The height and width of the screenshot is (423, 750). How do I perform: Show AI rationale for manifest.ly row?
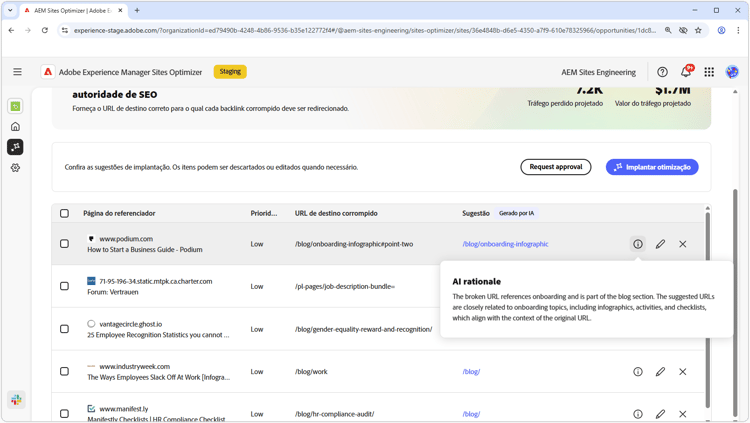pos(638,414)
